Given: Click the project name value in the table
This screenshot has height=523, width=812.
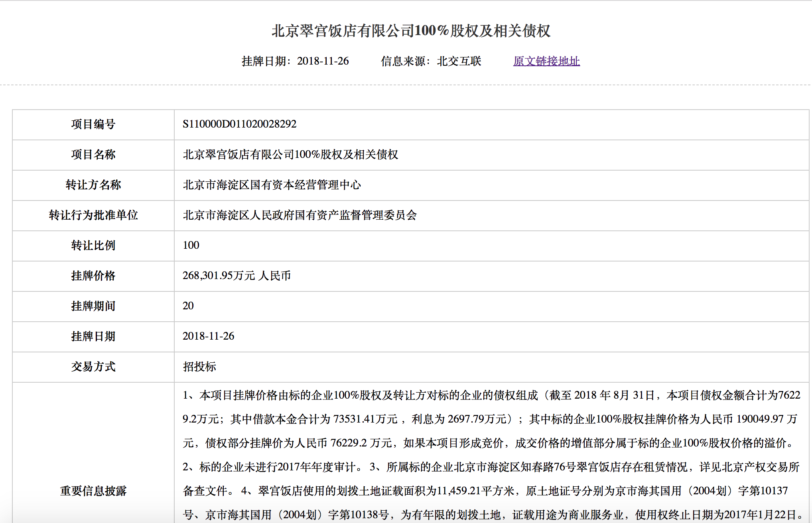Looking at the screenshot, I should pyautogui.click(x=290, y=155).
